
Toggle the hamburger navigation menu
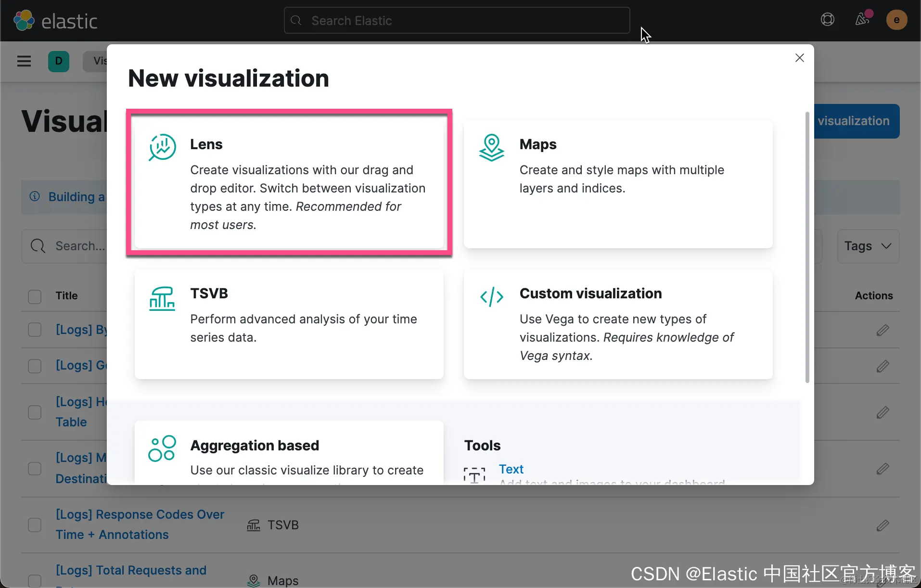click(x=24, y=61)
